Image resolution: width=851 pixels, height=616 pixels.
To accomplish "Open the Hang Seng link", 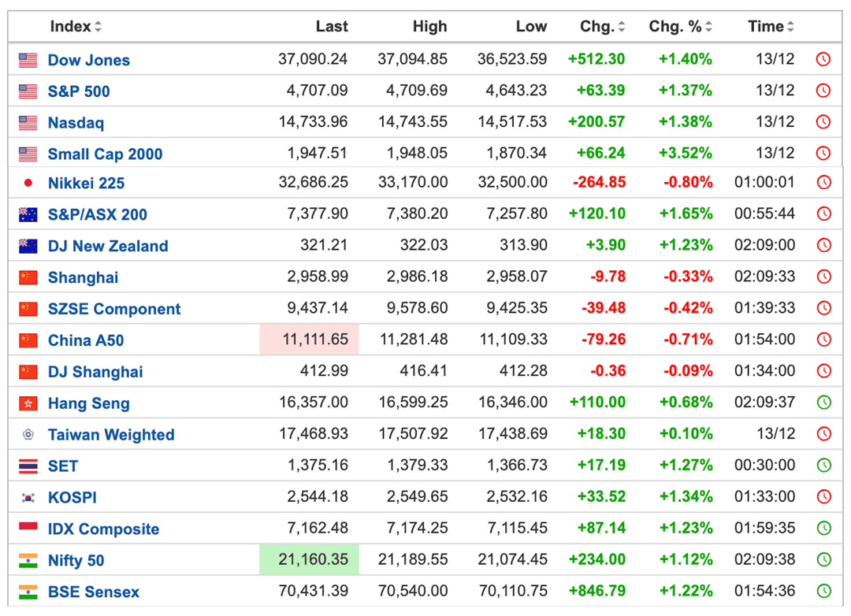I will point(89,403).
